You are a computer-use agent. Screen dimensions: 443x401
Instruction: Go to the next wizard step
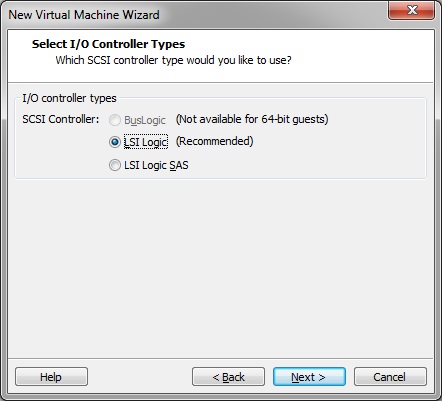[x=309, y=377]
